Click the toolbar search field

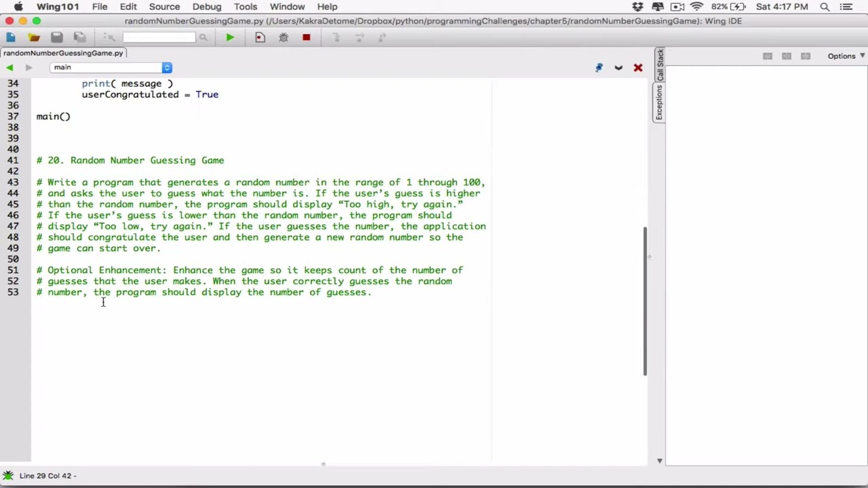159,37
